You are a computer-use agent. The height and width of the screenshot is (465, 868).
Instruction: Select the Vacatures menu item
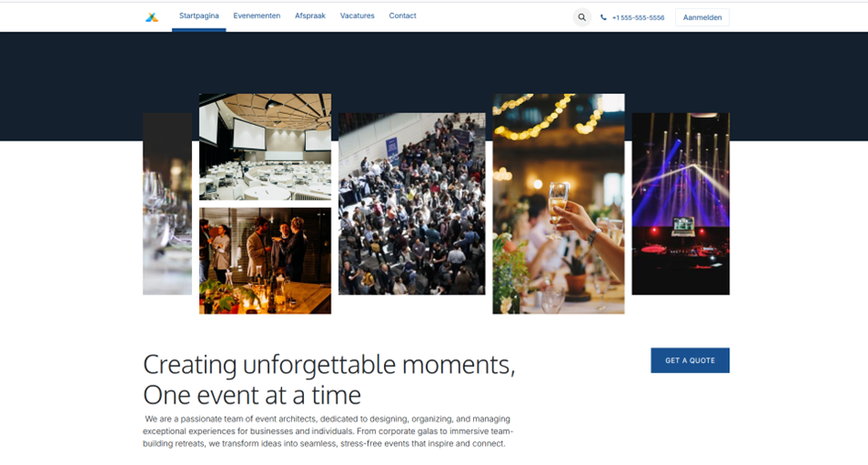(x=357, y=16)
